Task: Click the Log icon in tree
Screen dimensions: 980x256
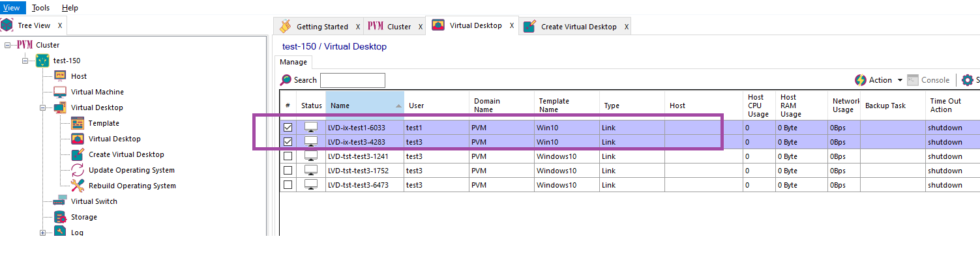Action: click(60, 231)
